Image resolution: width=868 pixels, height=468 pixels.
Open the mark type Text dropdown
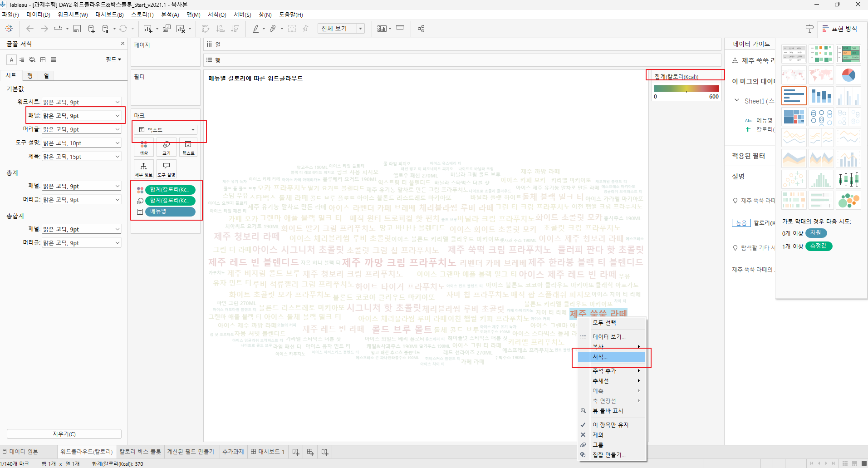[166, 130]
